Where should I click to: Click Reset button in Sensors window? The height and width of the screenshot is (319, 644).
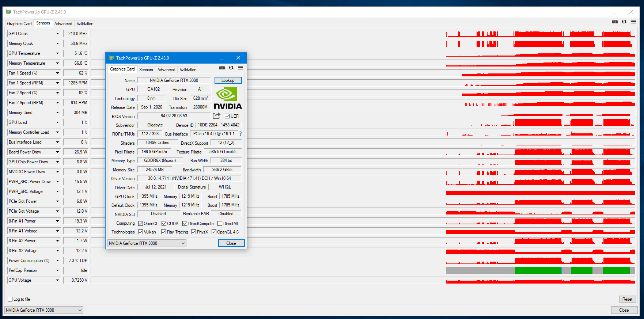627,299
